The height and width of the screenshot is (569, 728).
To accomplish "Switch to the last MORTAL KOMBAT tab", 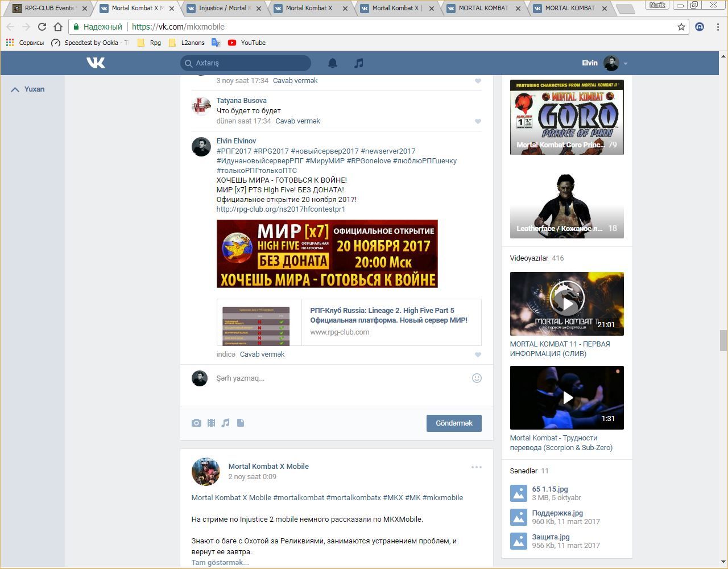I will [x=569, y=9].
